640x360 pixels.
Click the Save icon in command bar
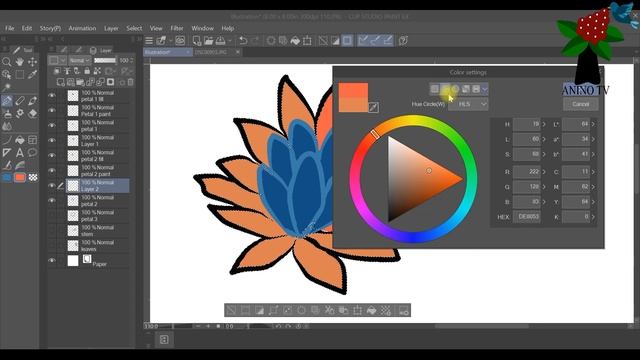pos(220,40)
